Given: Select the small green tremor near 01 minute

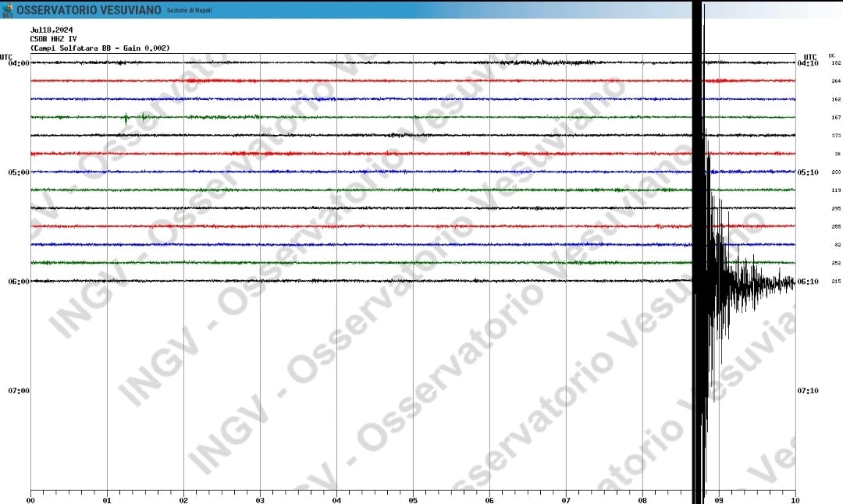Looking at the screenshot, I should point(127,119).
